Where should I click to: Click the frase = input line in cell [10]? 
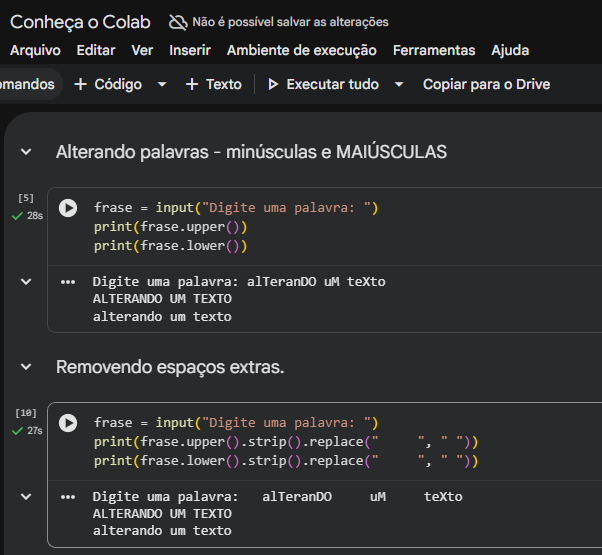click(236, 423)
